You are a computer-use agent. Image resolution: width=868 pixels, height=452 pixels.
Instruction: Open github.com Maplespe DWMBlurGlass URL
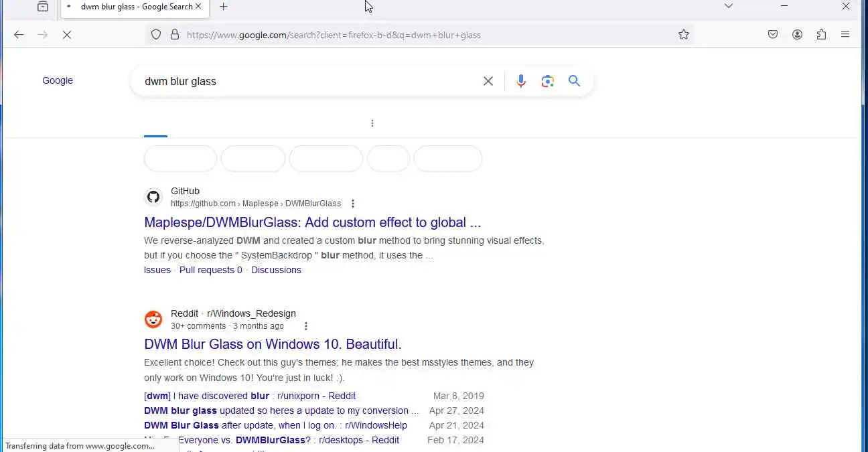point(256,204)
